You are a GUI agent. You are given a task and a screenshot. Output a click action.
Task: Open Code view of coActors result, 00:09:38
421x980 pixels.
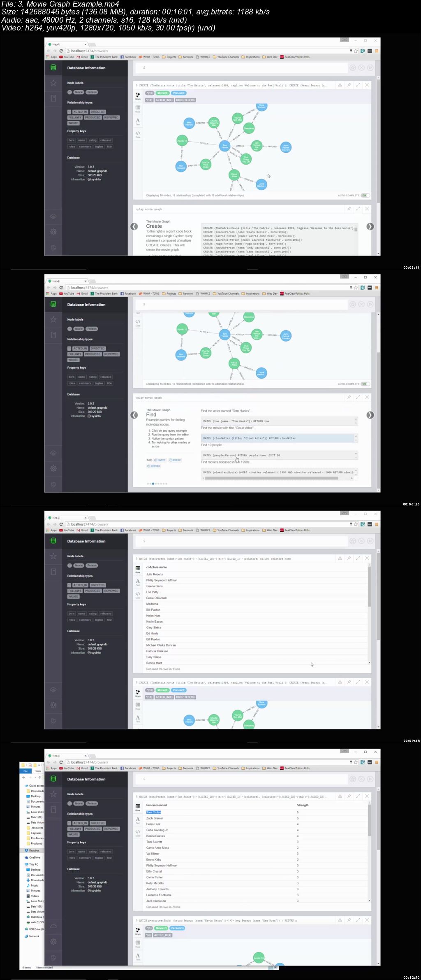tap(138, 595)
